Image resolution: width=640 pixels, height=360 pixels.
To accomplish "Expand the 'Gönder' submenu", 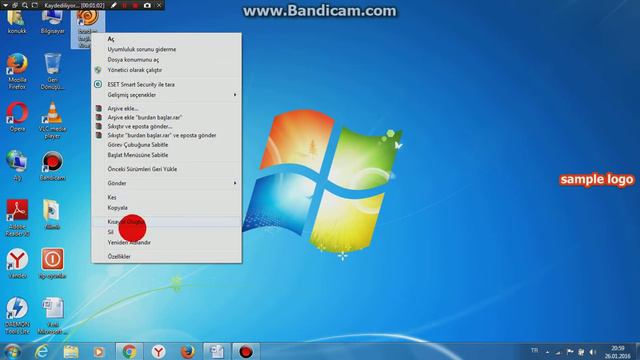I will [167, 183].
